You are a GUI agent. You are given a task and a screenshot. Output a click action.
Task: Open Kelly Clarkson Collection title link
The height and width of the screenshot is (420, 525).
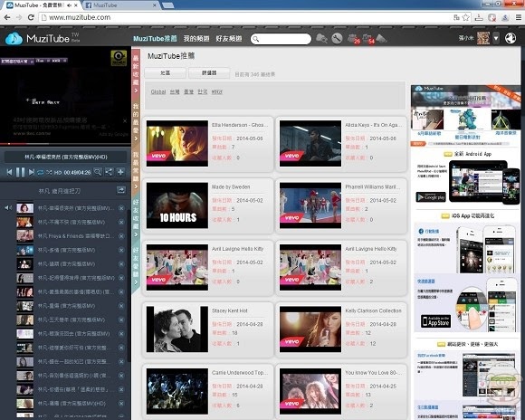point(373,310)
